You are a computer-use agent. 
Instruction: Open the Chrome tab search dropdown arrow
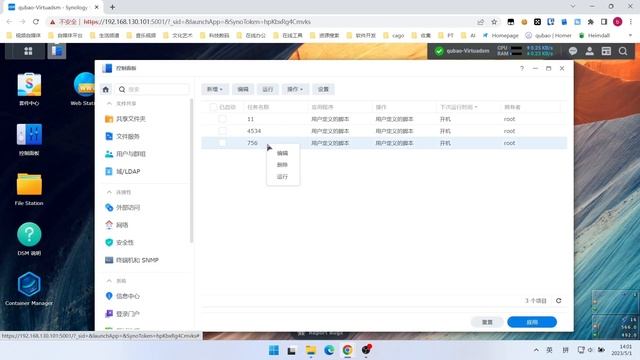[573, 6]
